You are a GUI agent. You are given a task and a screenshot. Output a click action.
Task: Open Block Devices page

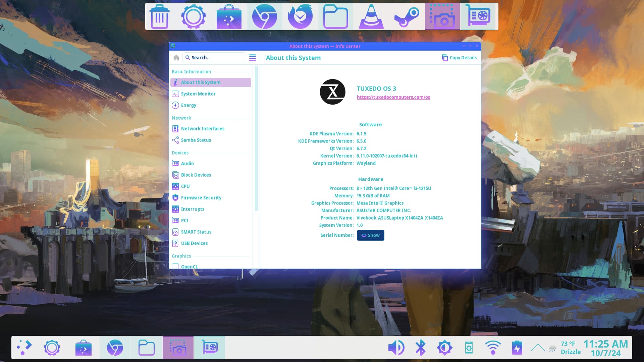(x=211, y=175)
